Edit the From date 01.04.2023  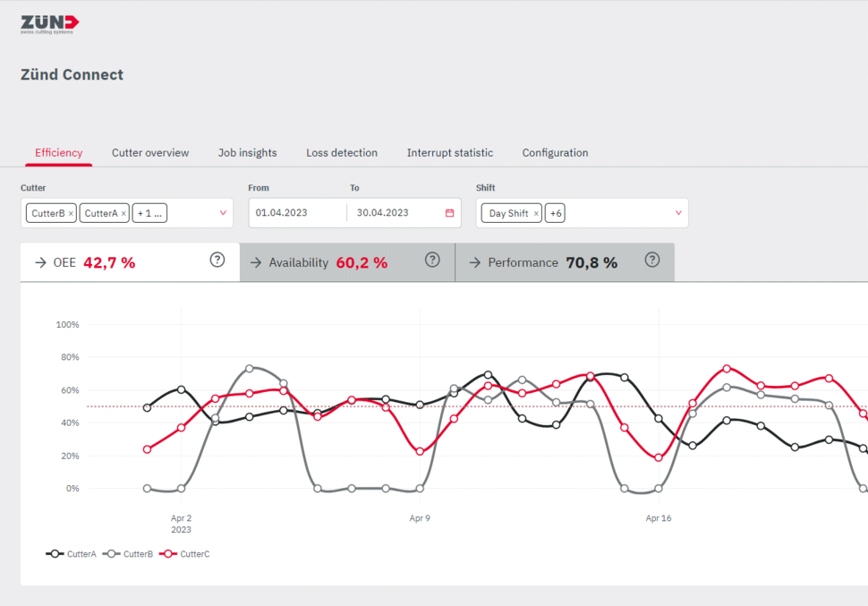pyautogui.click(x=281, y=213)
